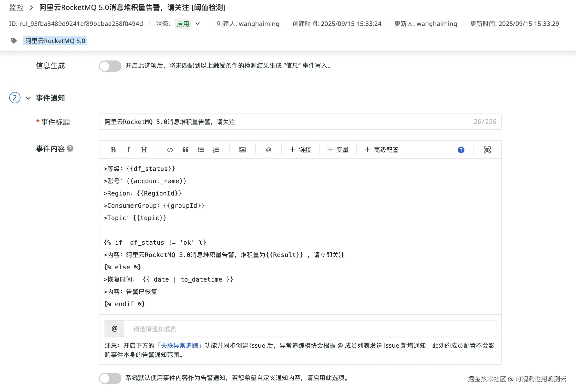Viewport: 576px width, 392px height.
Task: Insert image into event content
Action: coord(242,150)
